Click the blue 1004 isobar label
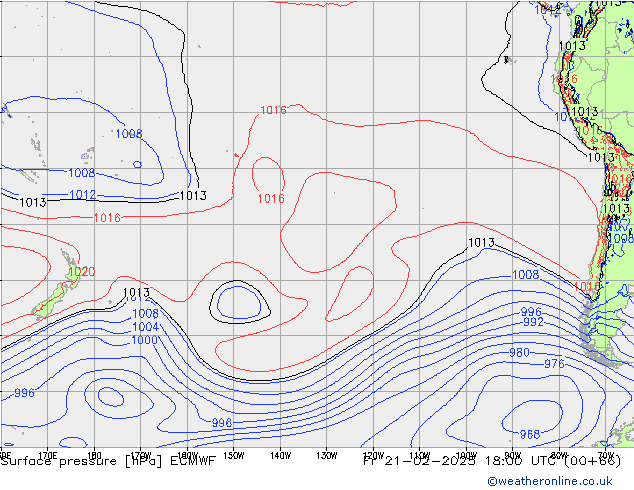The width and height of the screenshot is (634, 490). tap(146, 327)
